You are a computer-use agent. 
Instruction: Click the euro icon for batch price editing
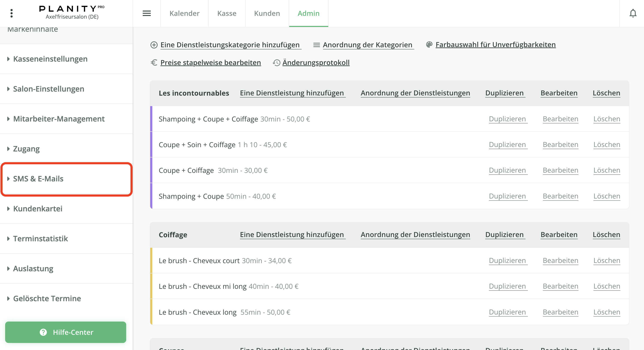click(154, 62)
